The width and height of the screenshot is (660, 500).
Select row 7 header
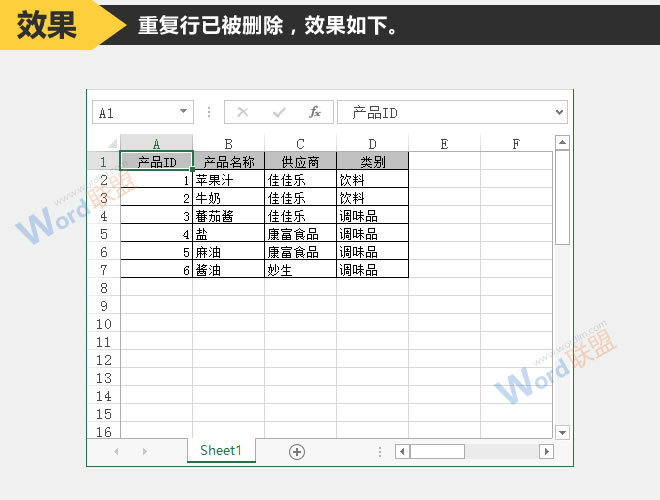tap(104, 269)
